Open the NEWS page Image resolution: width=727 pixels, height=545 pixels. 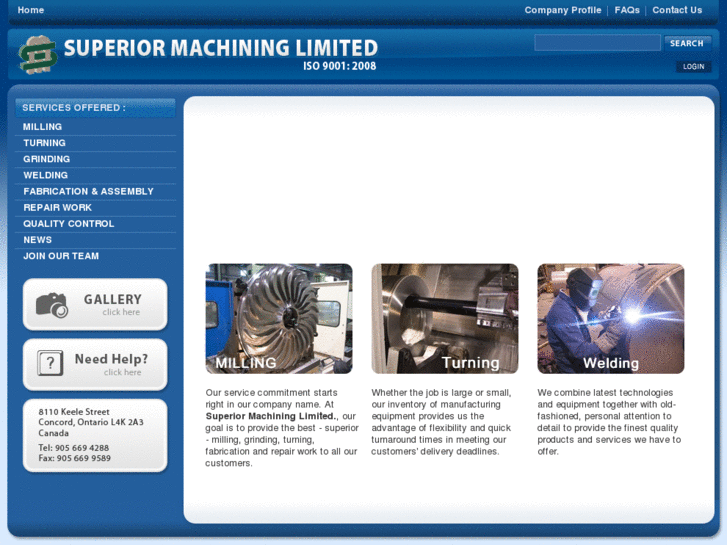(38, 240)
